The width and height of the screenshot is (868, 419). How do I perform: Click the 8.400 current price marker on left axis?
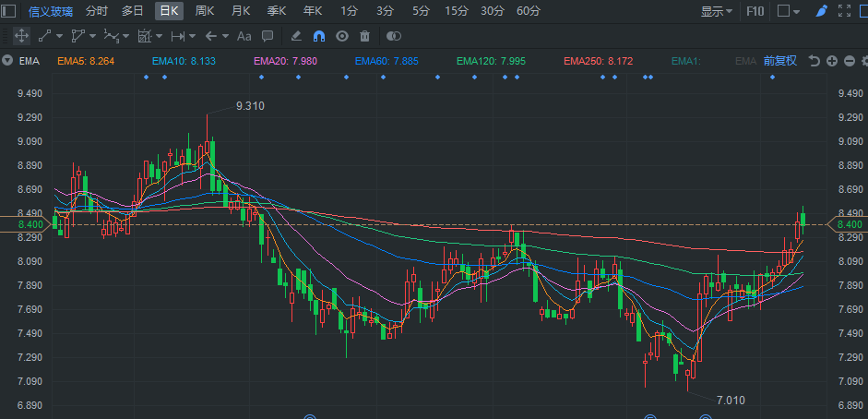30,224
